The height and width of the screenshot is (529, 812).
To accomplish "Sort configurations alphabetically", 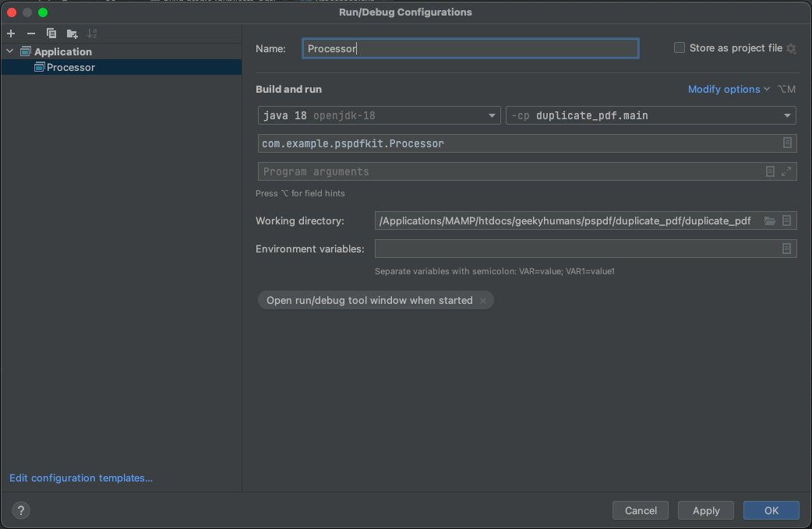I will click(92, 34).
